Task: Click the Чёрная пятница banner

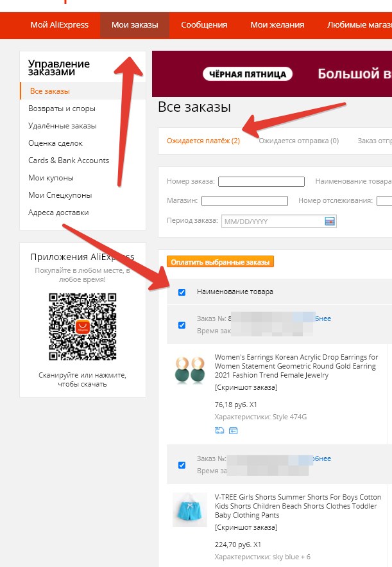Action: click(272, 74)
